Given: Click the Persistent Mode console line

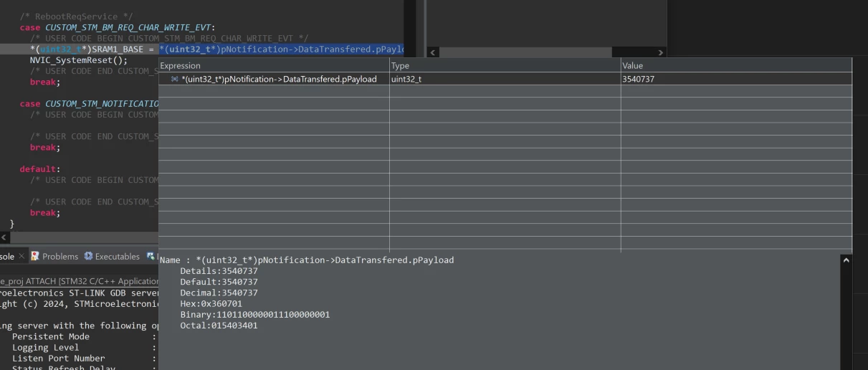Looking at the screenshot, I should click(51, 336).
